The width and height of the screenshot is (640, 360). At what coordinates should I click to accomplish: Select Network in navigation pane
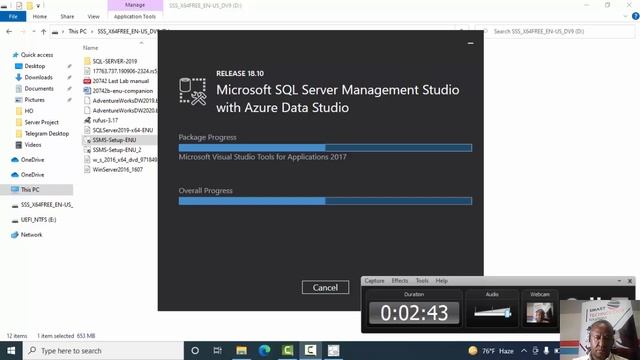click(x=31, y=235)
